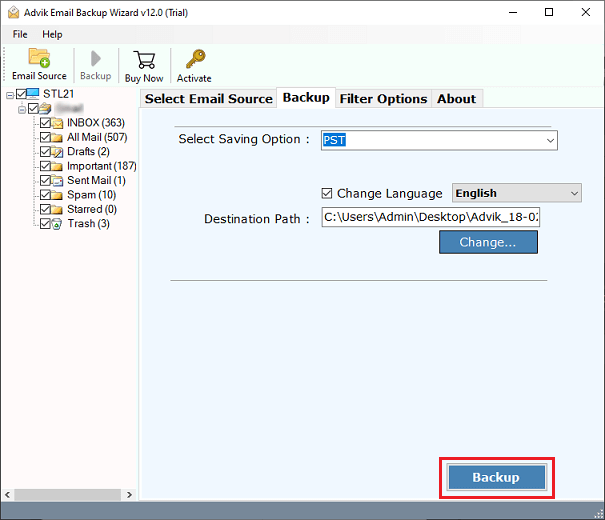The image size is (605, 520).
Task: Uncheck the Change Language checkbox
Action: (327, 194)
